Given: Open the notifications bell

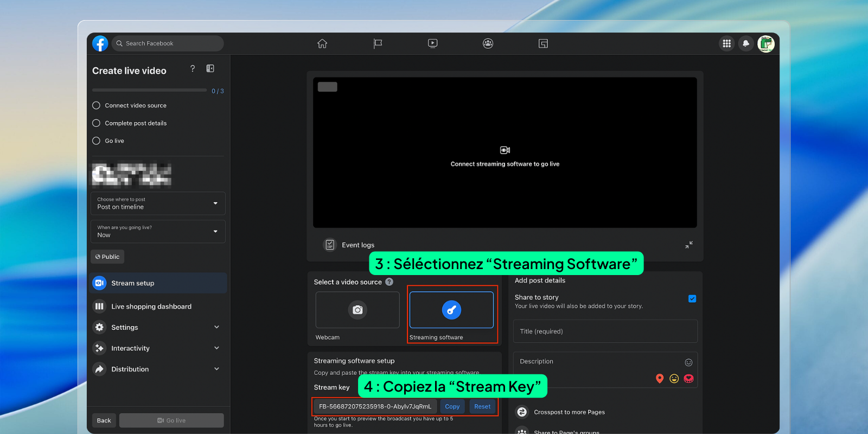Looking at the screenshot, I should (746, 43).
